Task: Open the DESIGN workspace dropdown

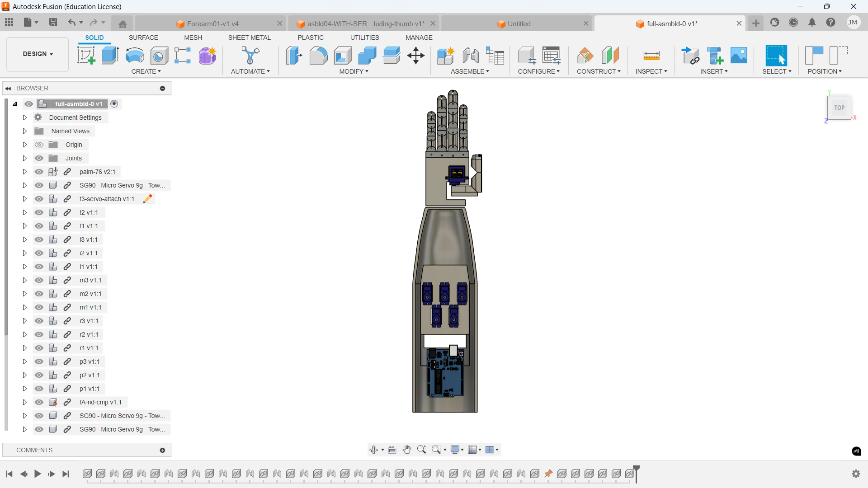Action: pos(38,54)
